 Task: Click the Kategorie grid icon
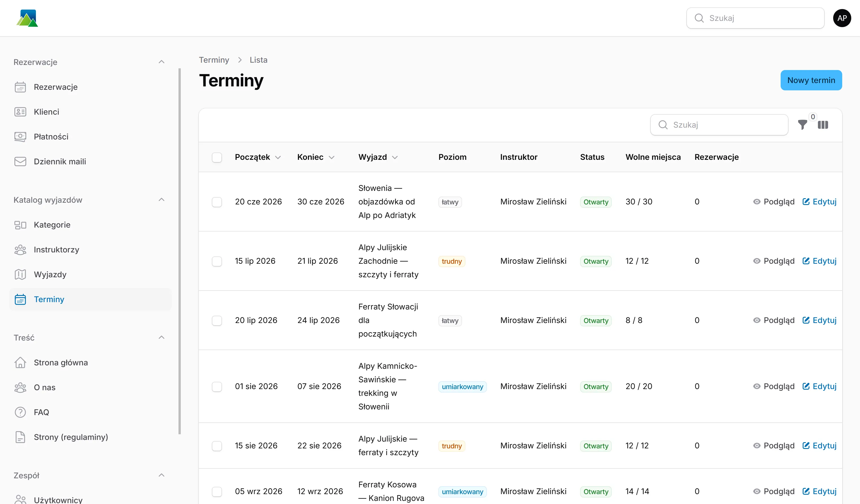[20, 225]
